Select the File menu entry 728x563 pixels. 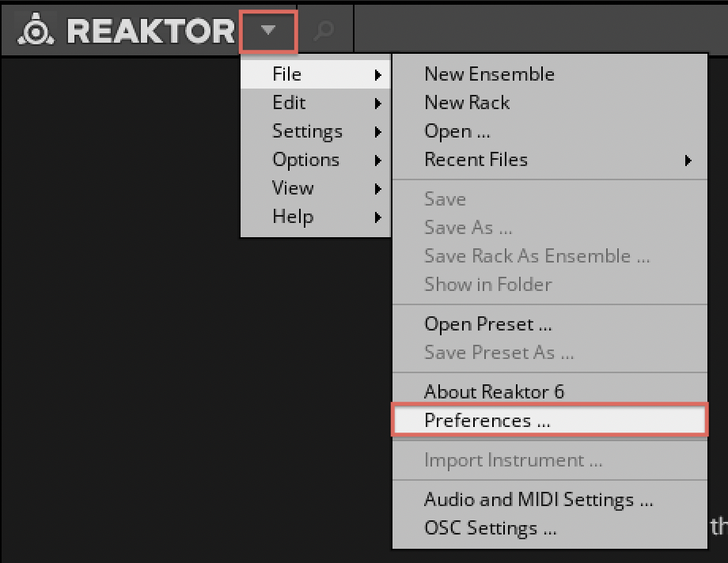tap(316, 74)
